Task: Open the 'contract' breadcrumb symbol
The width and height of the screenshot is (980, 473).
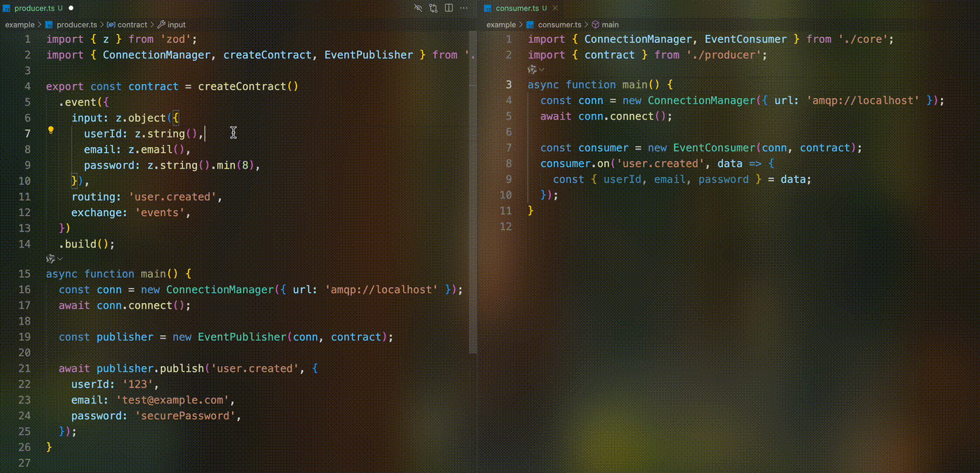Action: tap(132, 25)
